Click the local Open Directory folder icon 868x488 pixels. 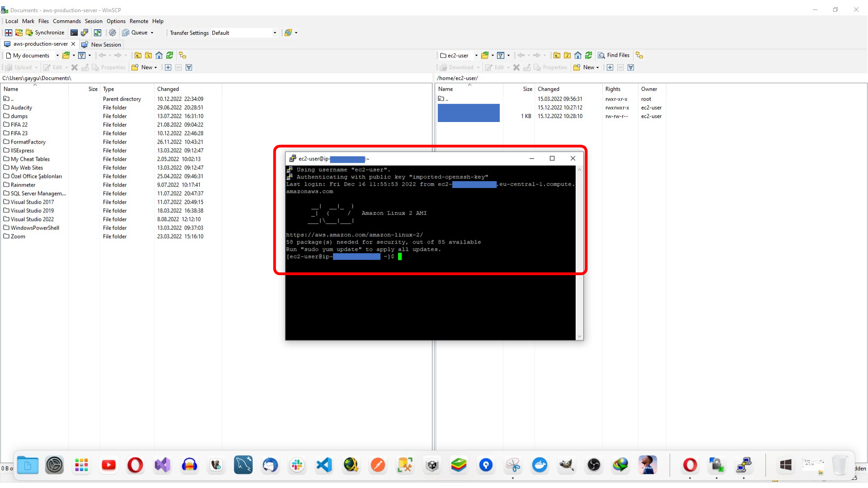[66, 55]
